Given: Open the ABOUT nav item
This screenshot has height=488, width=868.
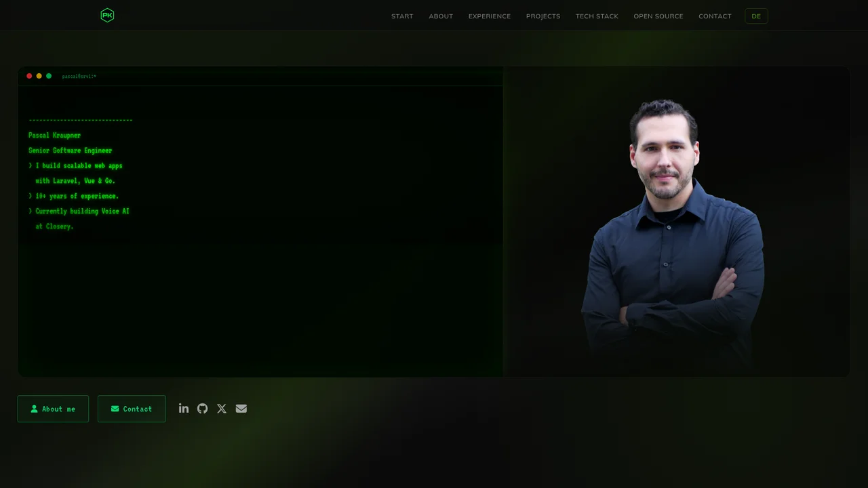Looking at the screenshot, I should pos(441,16).
